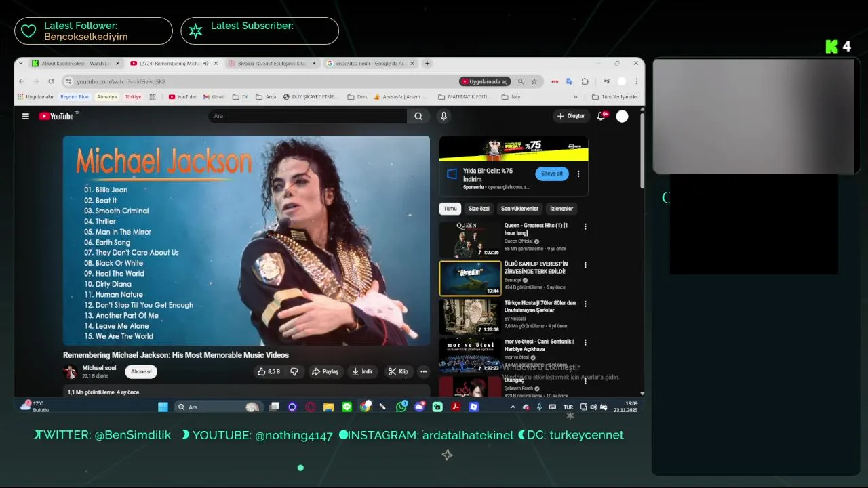Screen dimensions: 868x488
Task: Mute the tab using the speaker icon
Action: [205, 63]
